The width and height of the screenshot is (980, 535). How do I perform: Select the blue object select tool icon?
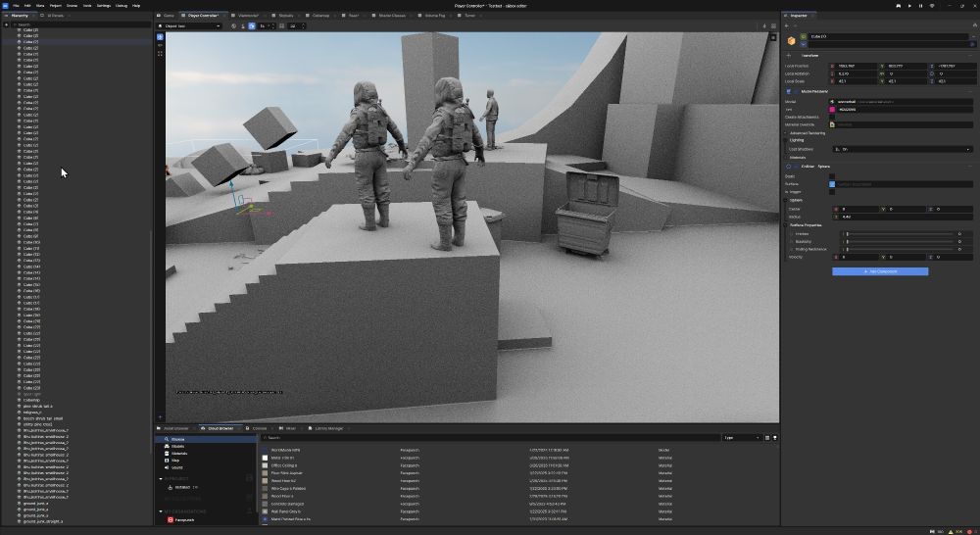pyautogui.click(x=160, y=37)
